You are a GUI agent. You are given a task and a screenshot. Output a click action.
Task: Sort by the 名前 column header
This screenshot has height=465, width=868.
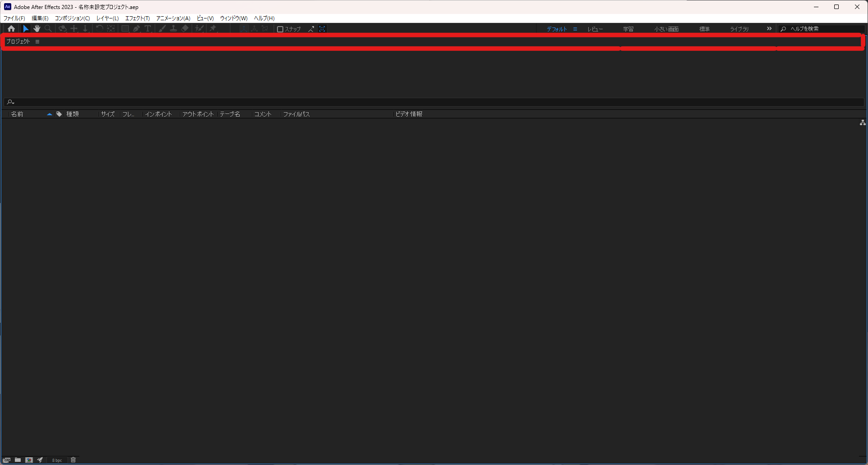coord(17,114)
